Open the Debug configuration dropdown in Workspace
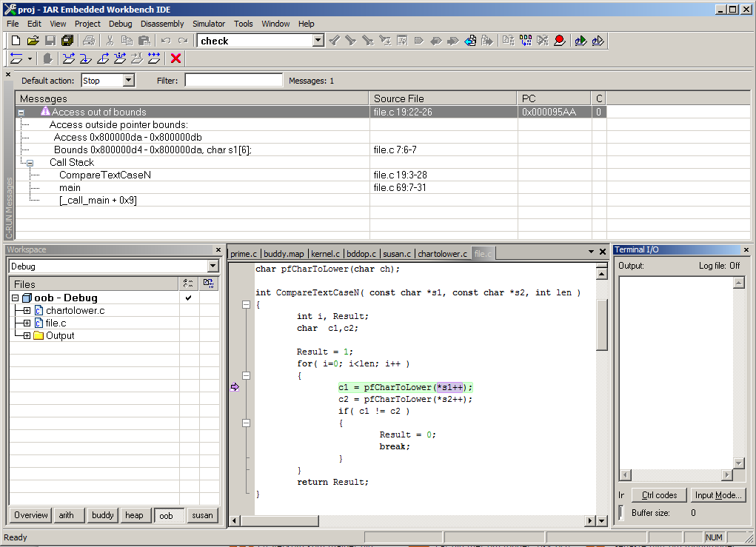This screenshot has height=547, width=756. tap(213, 266)
